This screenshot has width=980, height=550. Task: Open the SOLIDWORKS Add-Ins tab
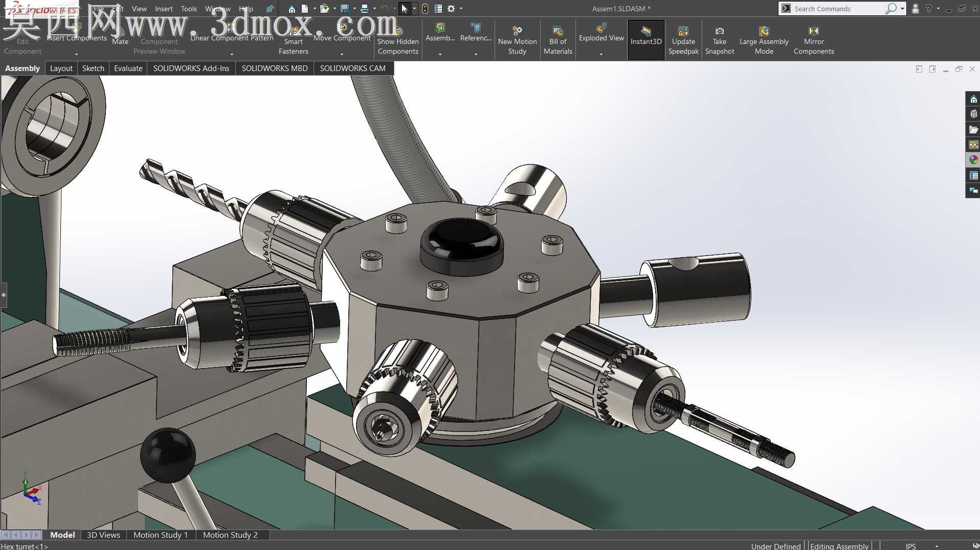click(191, 68)
